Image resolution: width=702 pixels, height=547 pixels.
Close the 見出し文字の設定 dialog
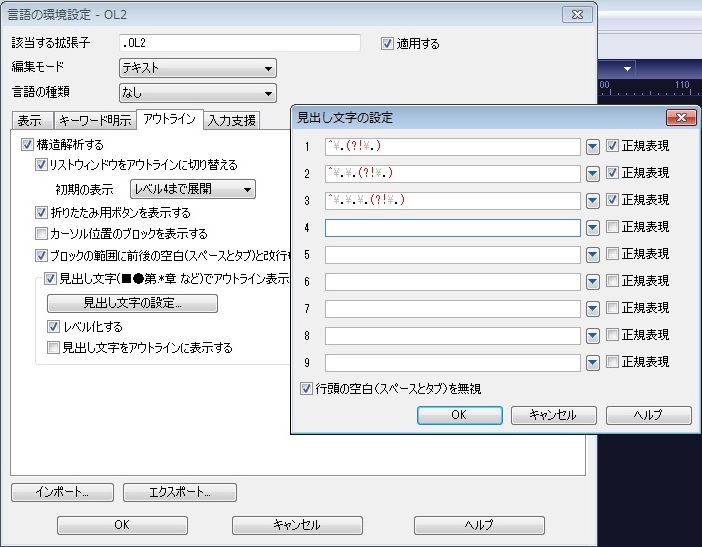[x=679, y=118]
